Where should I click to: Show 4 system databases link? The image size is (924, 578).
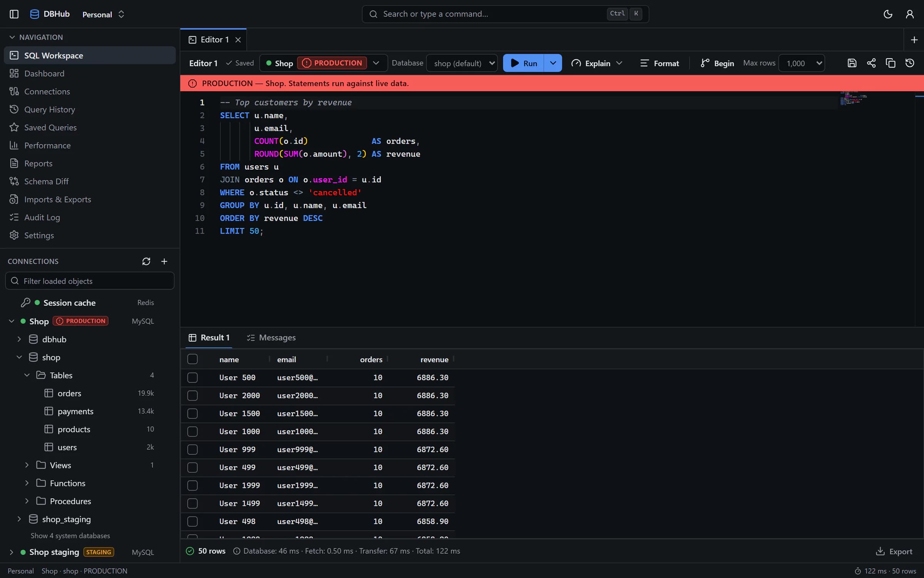(70, 536)
